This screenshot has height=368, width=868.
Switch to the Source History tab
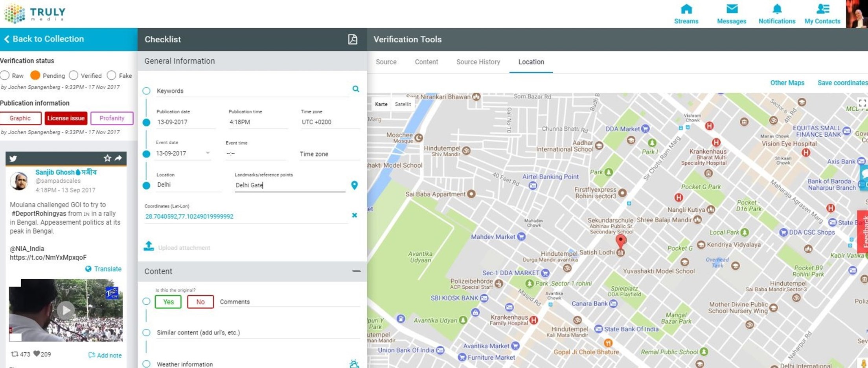pos(478,62)
